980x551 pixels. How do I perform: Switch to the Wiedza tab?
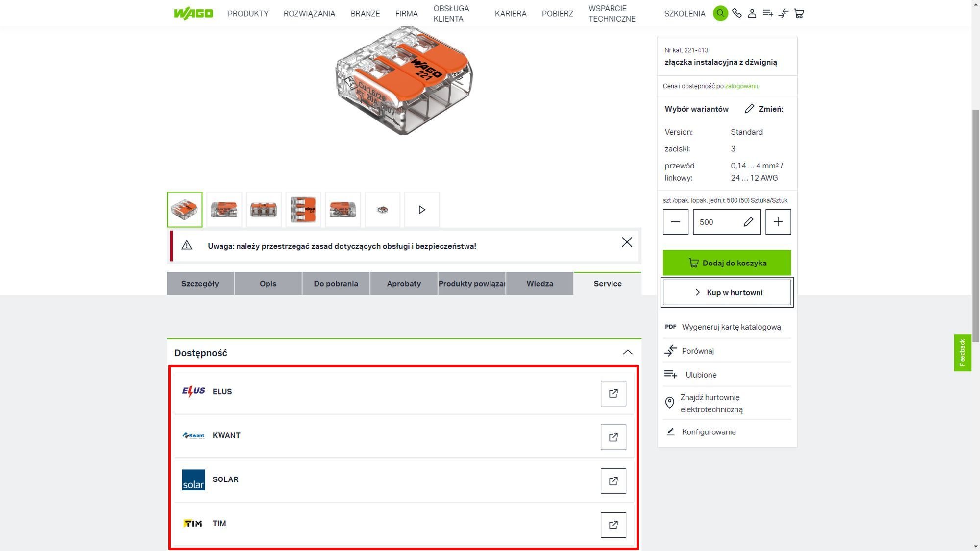539,284
